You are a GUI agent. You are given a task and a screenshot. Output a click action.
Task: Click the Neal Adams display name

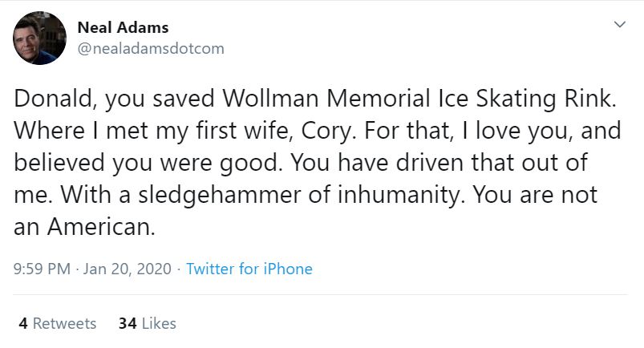pos(123,28)
